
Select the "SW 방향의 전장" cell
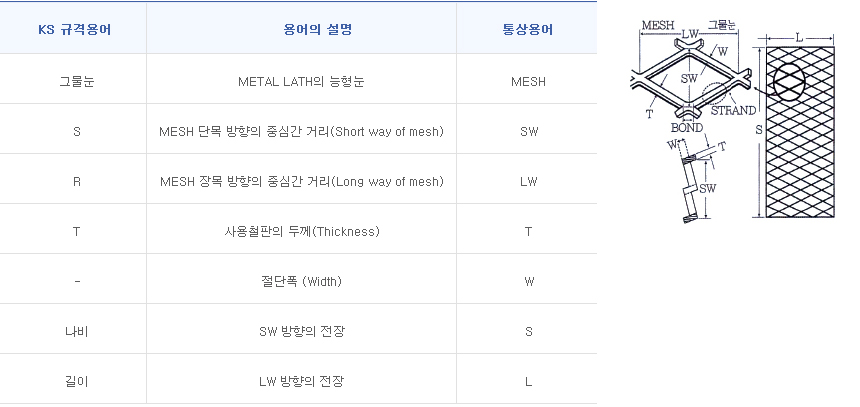tap(301, 332)
